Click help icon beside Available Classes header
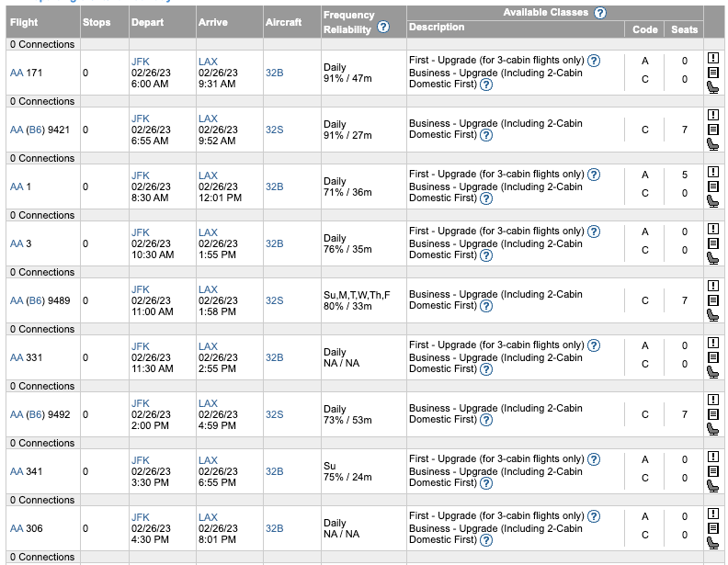Screen dimensions: 728x565 [600, 13]
